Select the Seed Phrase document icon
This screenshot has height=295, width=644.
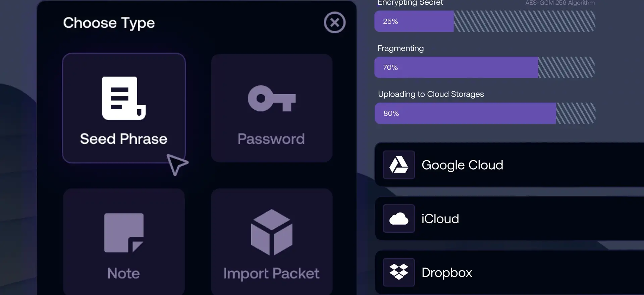124,98
